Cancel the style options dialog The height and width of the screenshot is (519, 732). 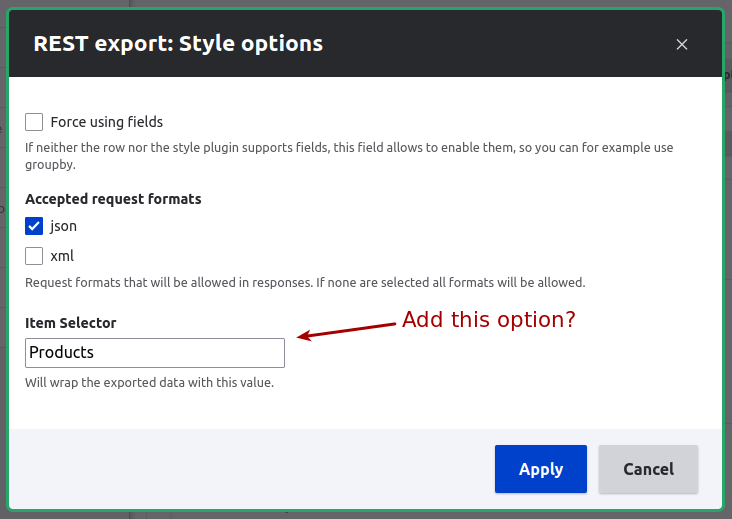click(648, 469)
